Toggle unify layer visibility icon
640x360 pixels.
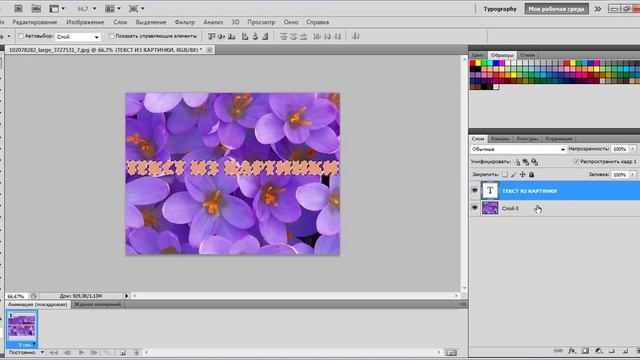pyautogui.click(x=526, y=162)
